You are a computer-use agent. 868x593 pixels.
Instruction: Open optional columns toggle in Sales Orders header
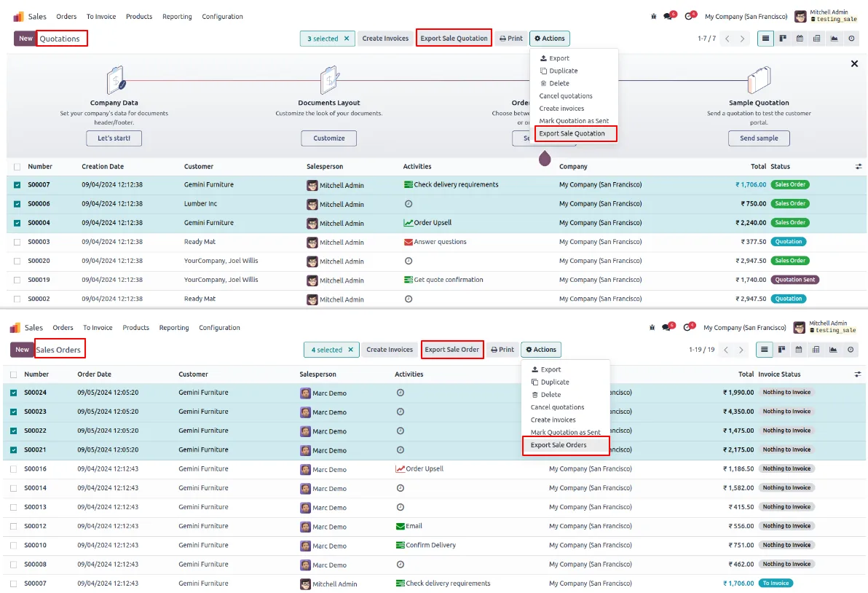(x=858, y=374)
